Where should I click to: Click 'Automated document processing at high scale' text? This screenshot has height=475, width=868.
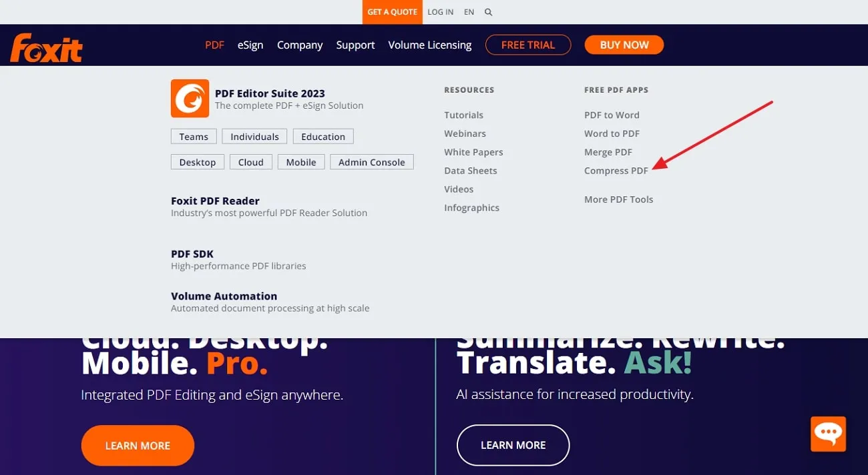[270, 308]
